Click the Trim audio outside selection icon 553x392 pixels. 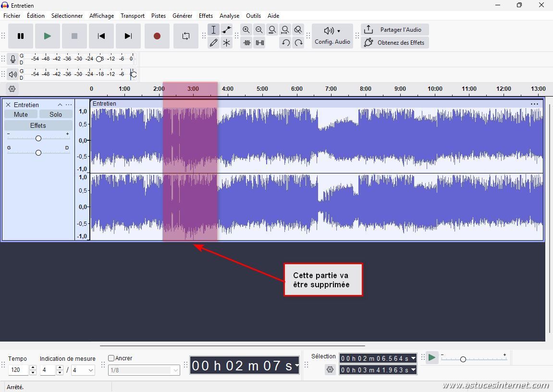pos(246,43)
